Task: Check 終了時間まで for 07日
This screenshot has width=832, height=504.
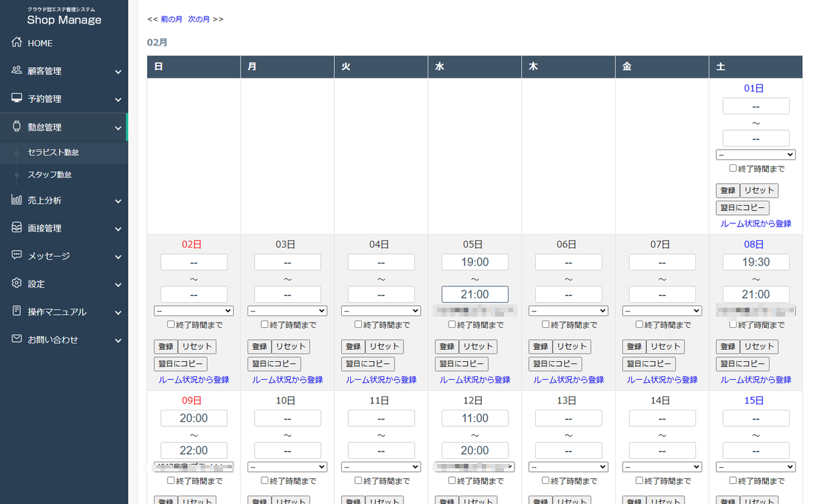Action: pyautogui.click(x=639, y=324)
